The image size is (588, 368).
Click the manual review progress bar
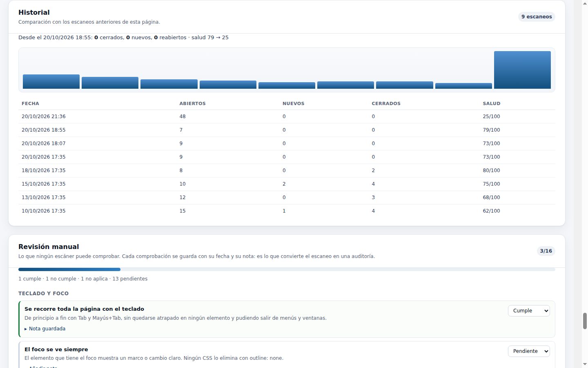(x=287, y=269)
